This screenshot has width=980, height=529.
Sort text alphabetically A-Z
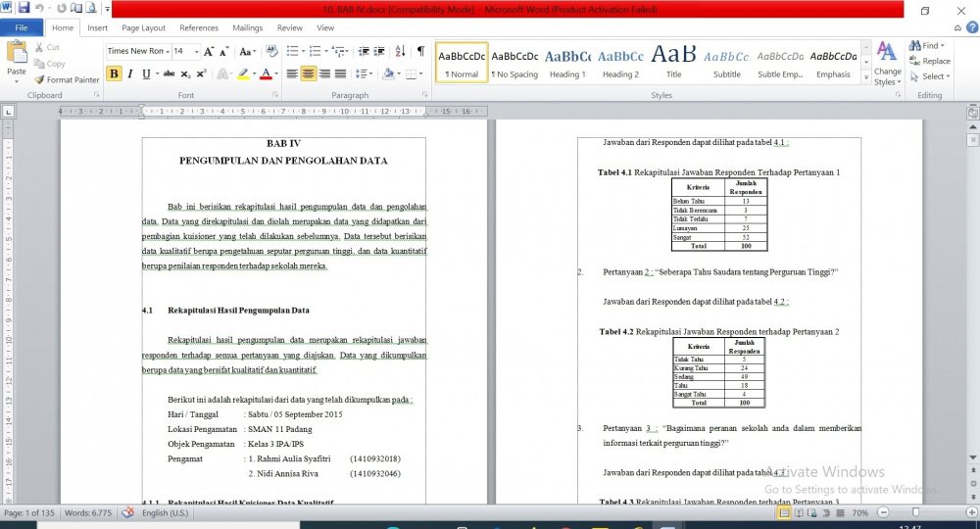(x=400, y=51)
